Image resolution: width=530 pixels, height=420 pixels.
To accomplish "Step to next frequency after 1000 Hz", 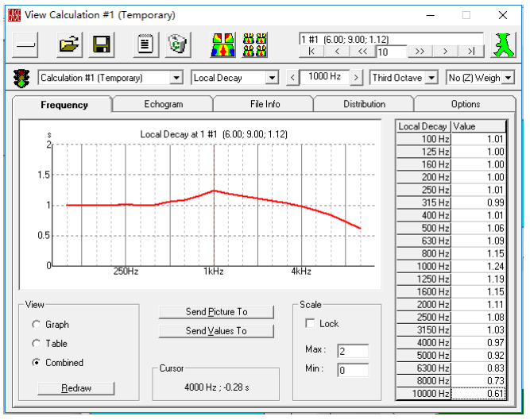I will click(357, 78).
